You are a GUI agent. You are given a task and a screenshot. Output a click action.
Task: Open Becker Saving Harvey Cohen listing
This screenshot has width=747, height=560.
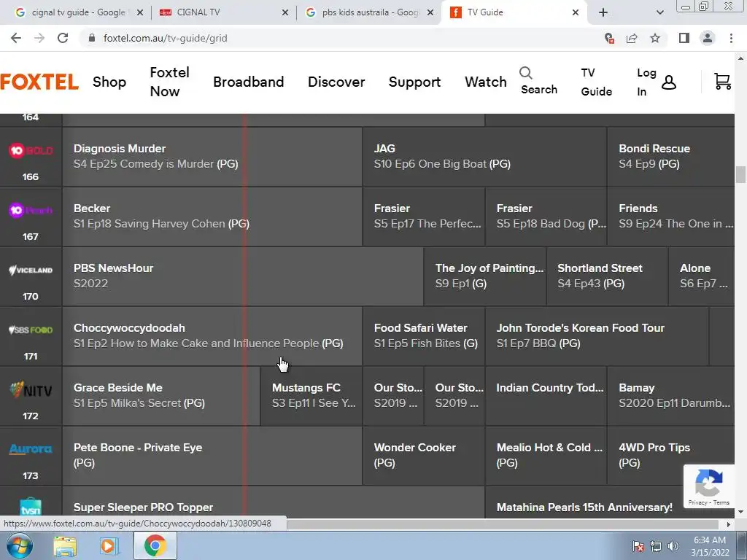(x=212, y=217)
